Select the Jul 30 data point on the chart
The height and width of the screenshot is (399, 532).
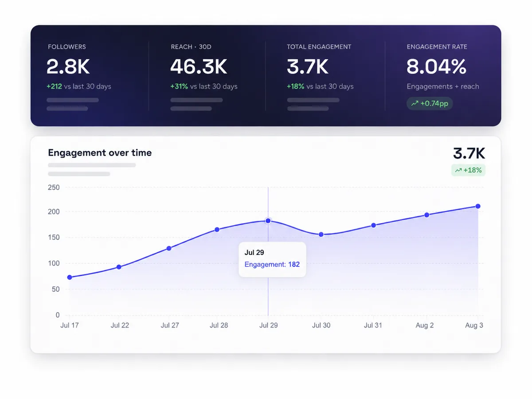pos(321,235)
